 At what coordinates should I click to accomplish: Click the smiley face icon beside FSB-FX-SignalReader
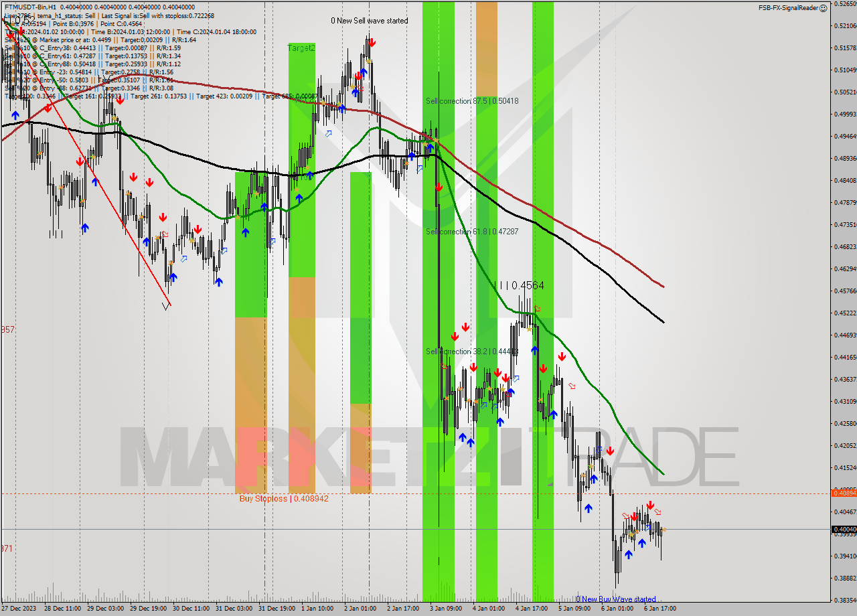click(824, 8)
